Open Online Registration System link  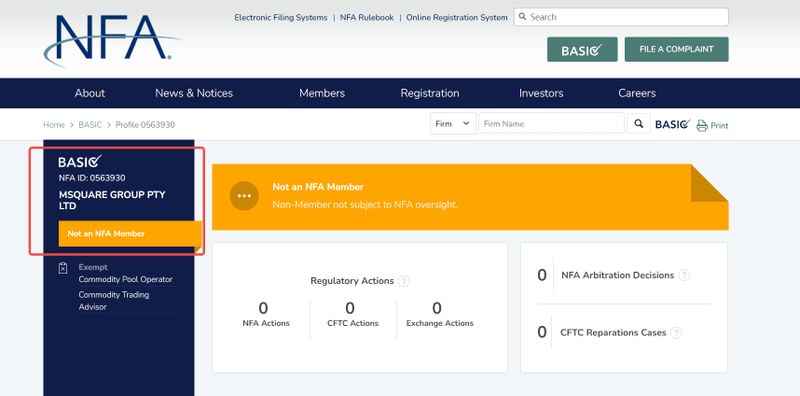click(x=457, y=17)
